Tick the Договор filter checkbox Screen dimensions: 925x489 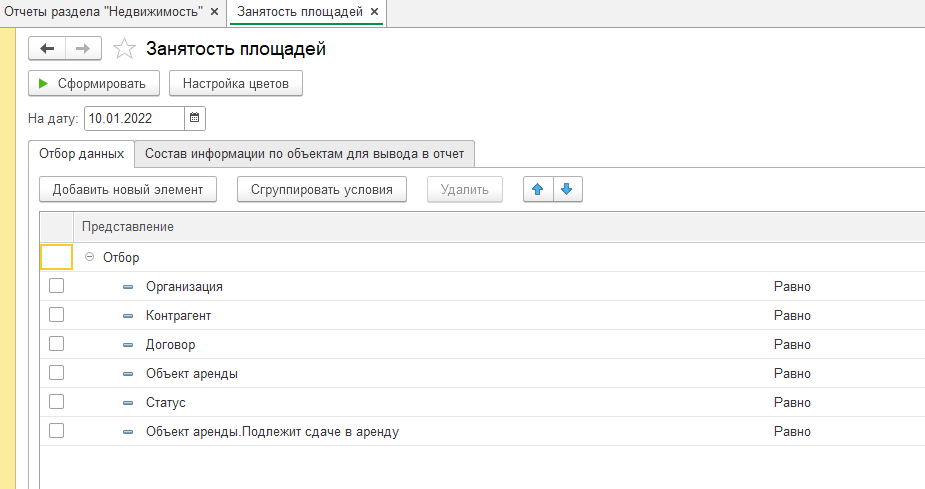(56, 344)
